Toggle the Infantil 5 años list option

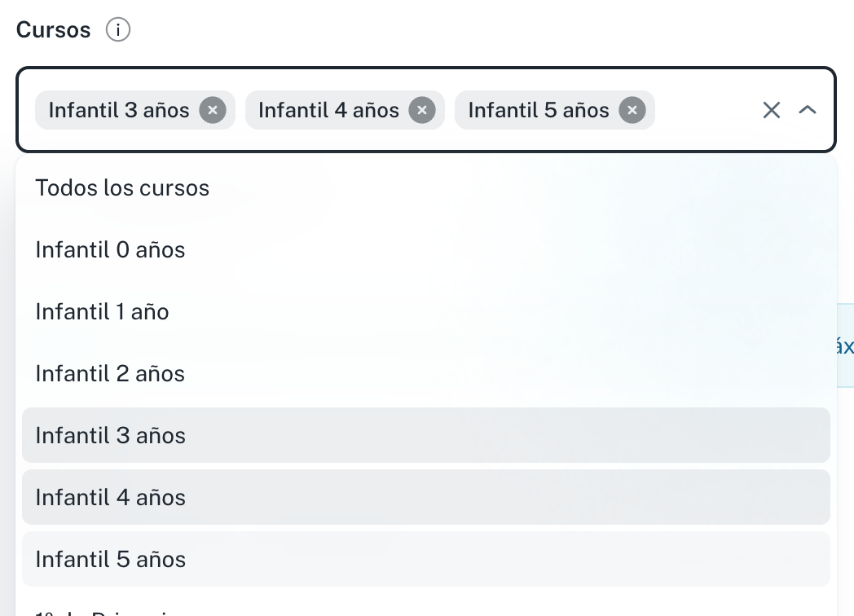tap(110, 560)
